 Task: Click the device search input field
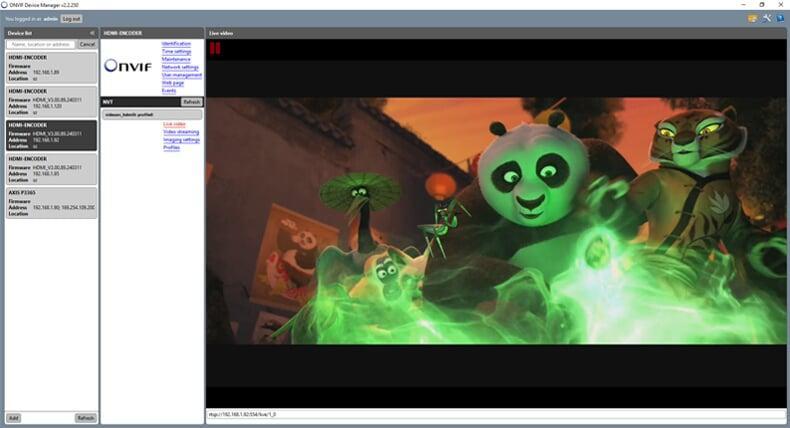coord(41,44)
